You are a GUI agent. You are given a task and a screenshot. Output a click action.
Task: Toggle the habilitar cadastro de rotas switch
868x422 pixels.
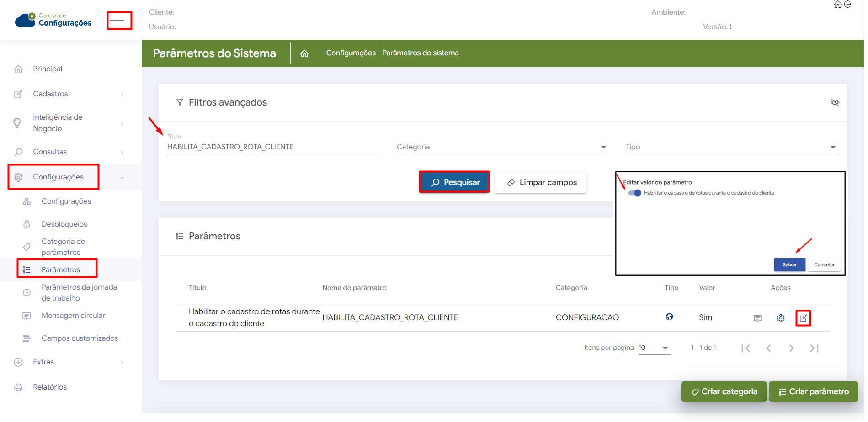pyautogui.click(x=635, y=193)
